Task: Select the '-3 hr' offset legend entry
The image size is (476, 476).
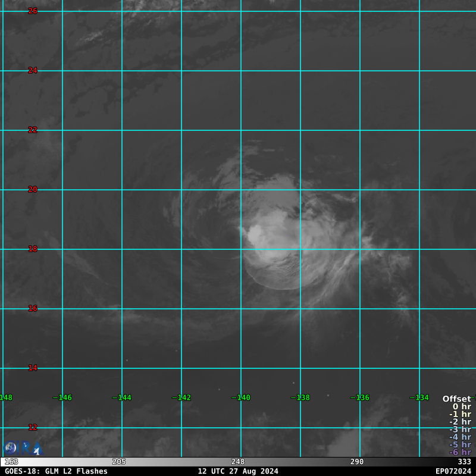Action: [x=459, y=429]
